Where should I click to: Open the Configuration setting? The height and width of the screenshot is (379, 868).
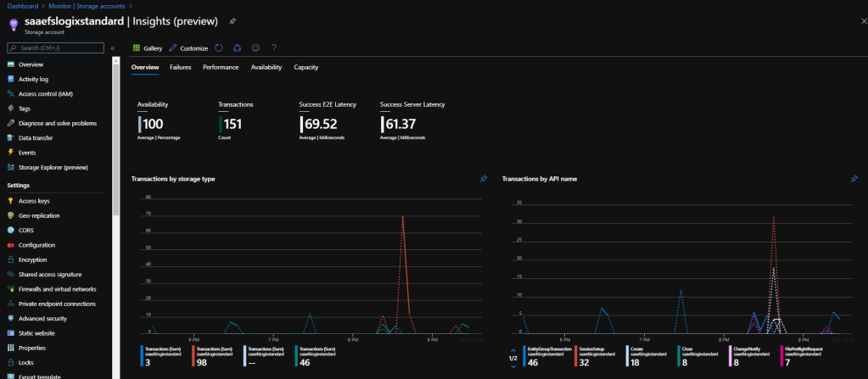click(x=36, y=245)
